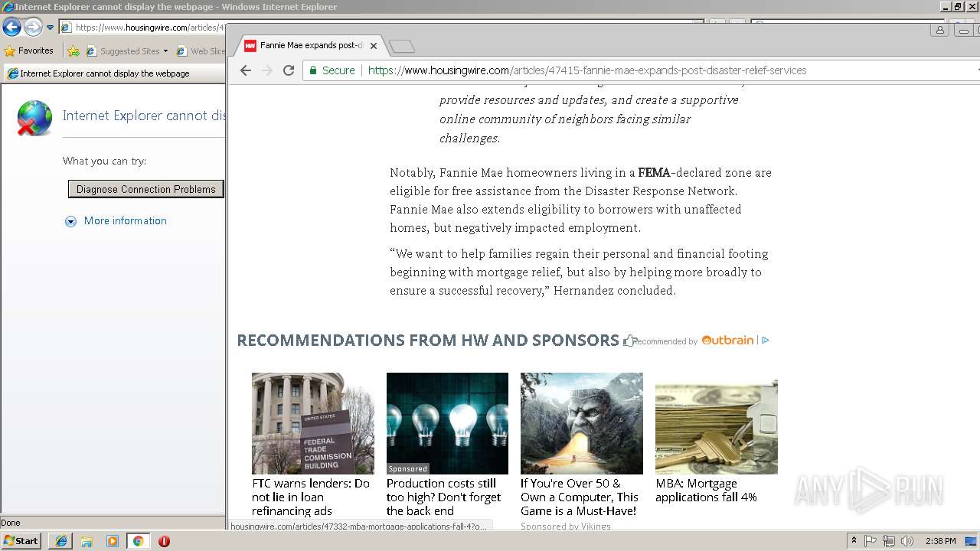
Task: Click the network tray icon
Action: point(889,541)
